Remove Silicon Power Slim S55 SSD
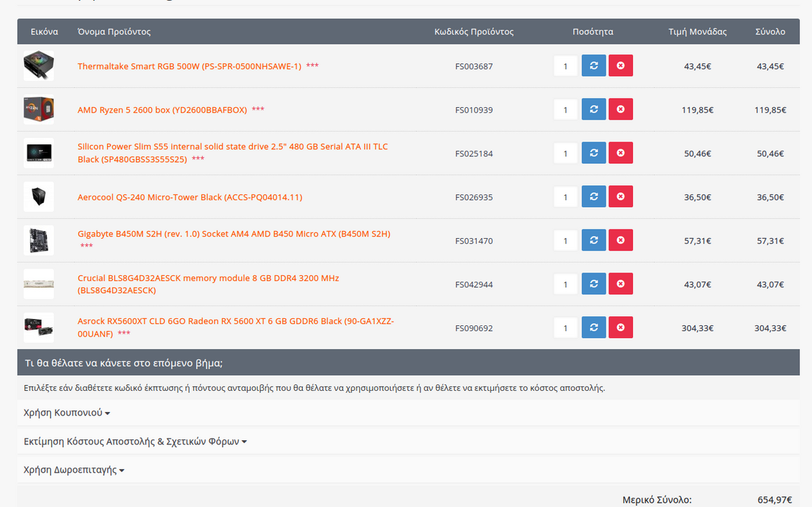The width and height of the screenshot is (812, 507). (x=620, y=153)
